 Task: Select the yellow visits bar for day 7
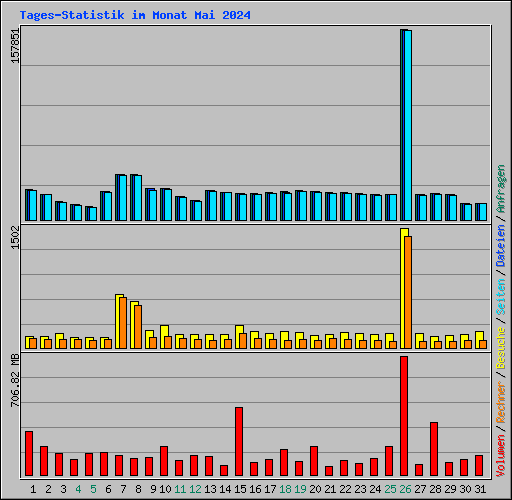click(x=118, y=321)
